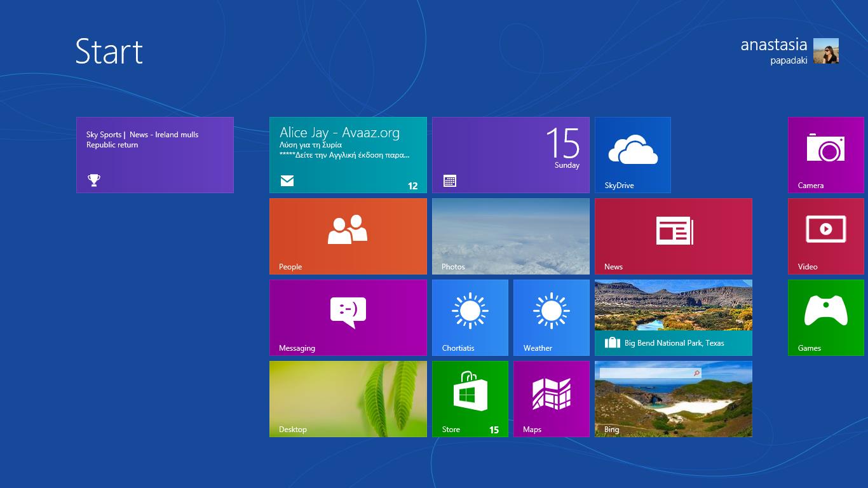Open the Sky Sports news tile
The width and height of the screenshot is (868, 488).
click(x=155, y=155)
